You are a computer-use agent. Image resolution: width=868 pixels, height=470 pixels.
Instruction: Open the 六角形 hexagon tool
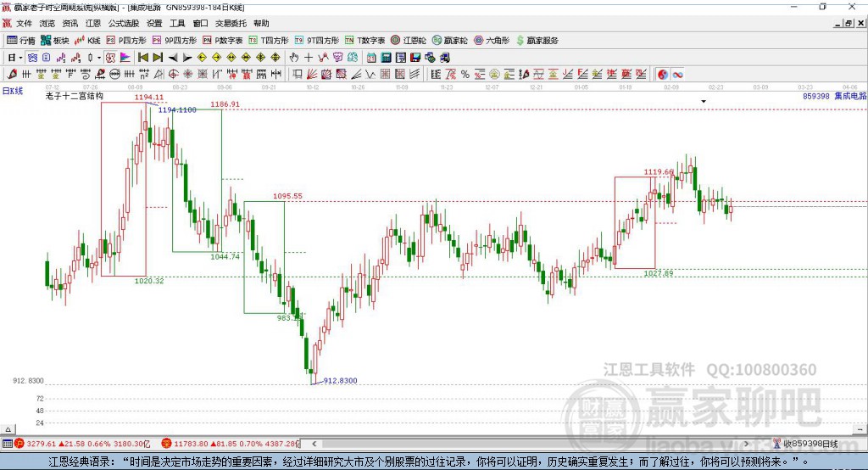pos(492,41)
